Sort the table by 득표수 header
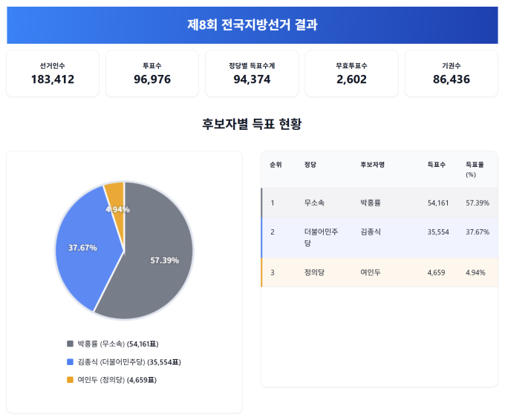The height and width of the screenshot is (420, 505). point(437,165)
